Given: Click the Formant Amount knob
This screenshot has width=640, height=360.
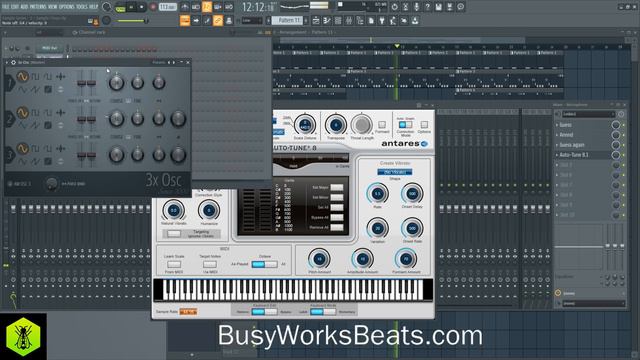Looking at the screenshot, I should click(x=406, y=259).
